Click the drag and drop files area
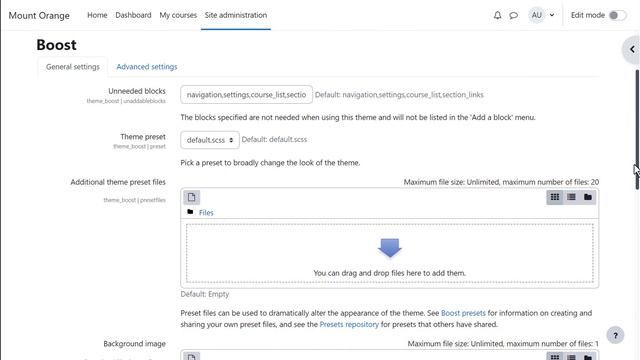 click(390, 253)
